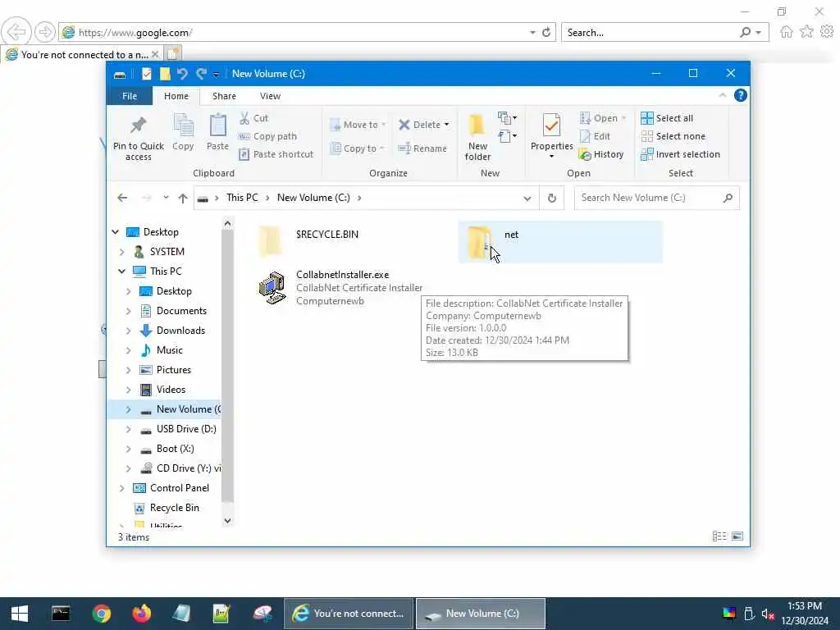Click Select none

(x=673, y=136)
